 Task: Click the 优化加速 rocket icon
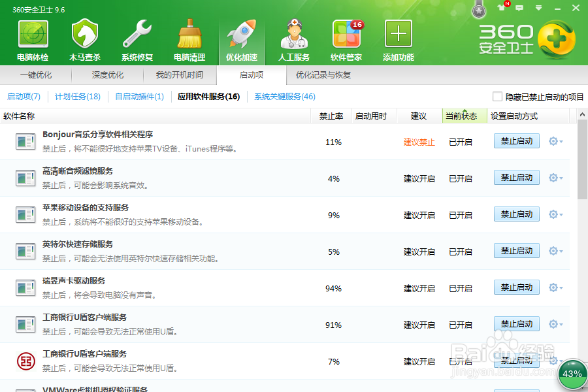click(241, 39)
